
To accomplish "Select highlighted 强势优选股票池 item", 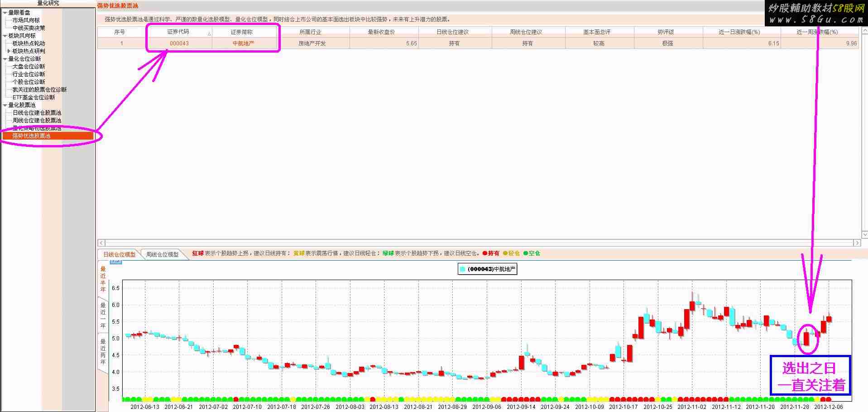I will (x=48, y=136).
